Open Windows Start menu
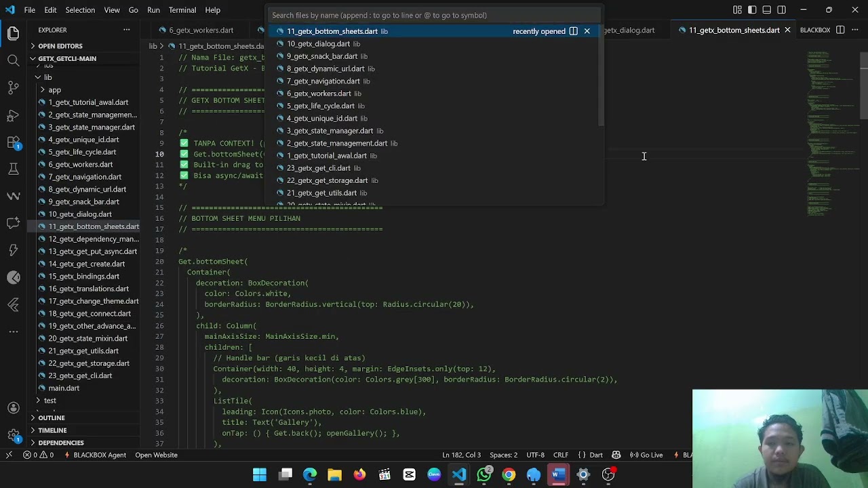868x488 pixels. click(x=260, y=474)
